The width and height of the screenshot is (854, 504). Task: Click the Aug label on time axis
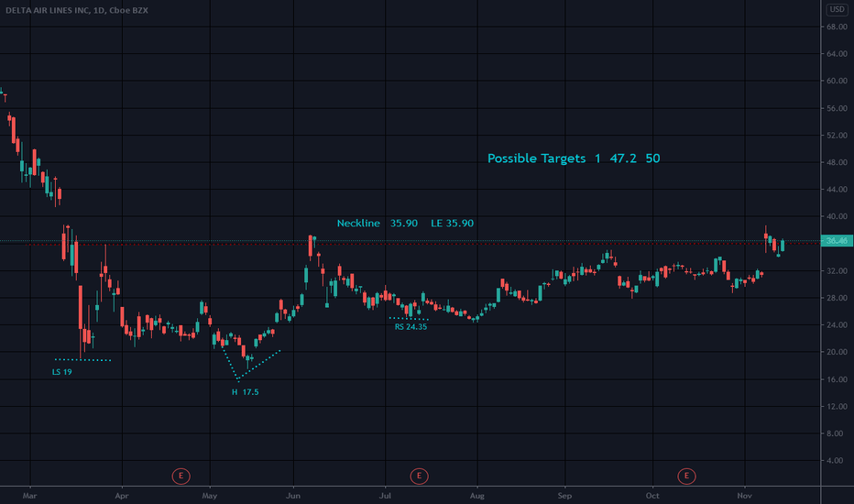point(477,496)
